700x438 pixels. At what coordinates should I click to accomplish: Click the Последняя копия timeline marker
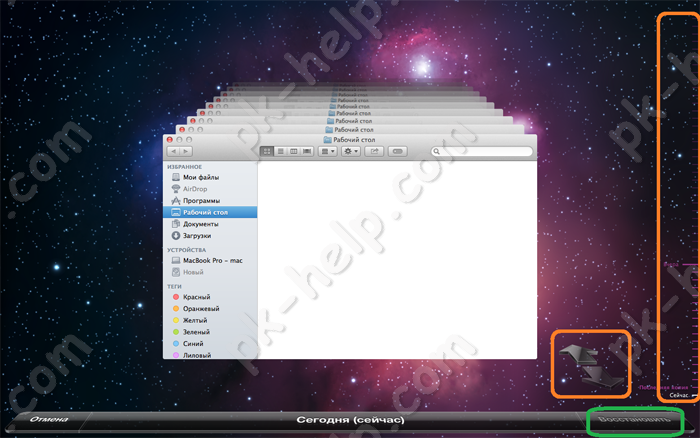tap(664, 388)
